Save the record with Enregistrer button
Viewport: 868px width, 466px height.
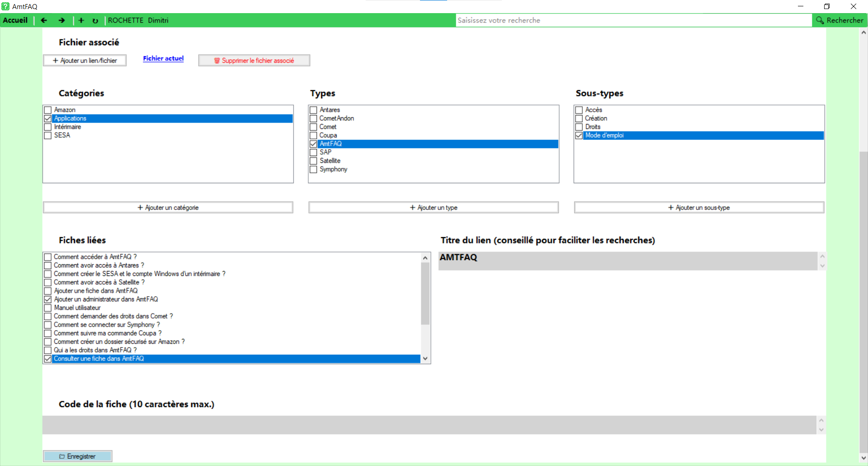point(77,456)
